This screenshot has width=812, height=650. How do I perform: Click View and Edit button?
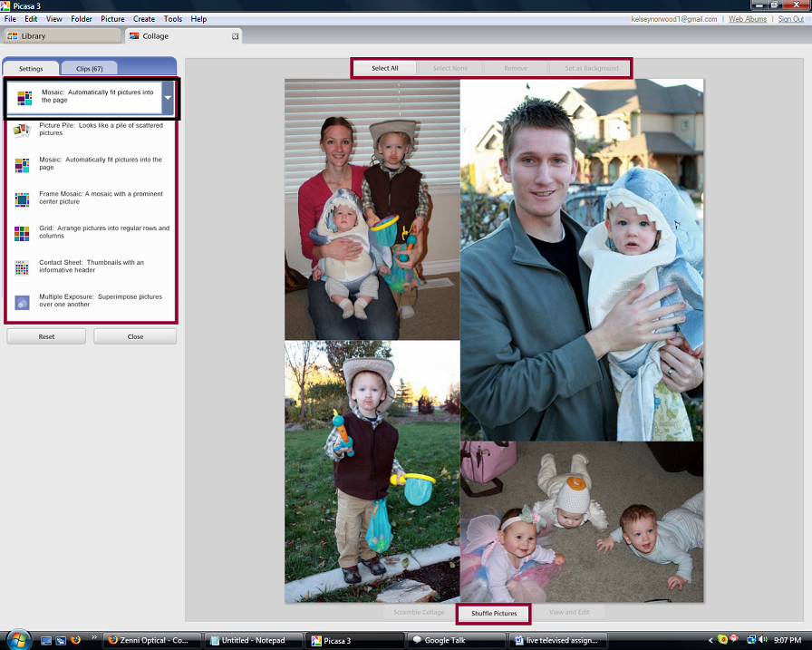[569, 612]
